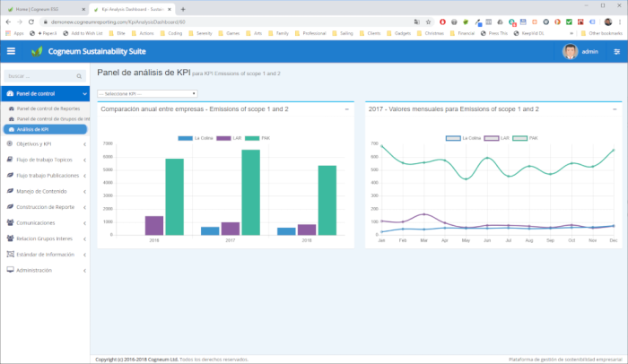The height and width of the screenshot is (364, 628).
Task: Open the Selecciona KPI dropdown
Action: click(x=145, y=93)
